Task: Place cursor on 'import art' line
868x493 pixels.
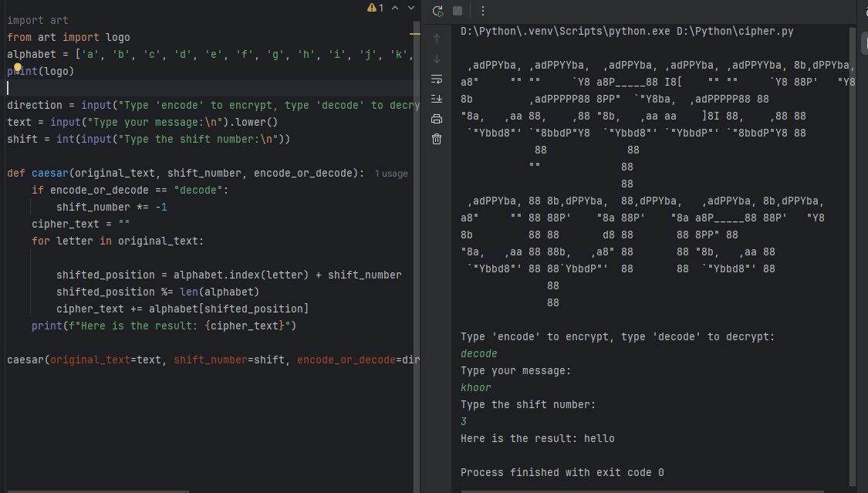Action: (38, 21)
